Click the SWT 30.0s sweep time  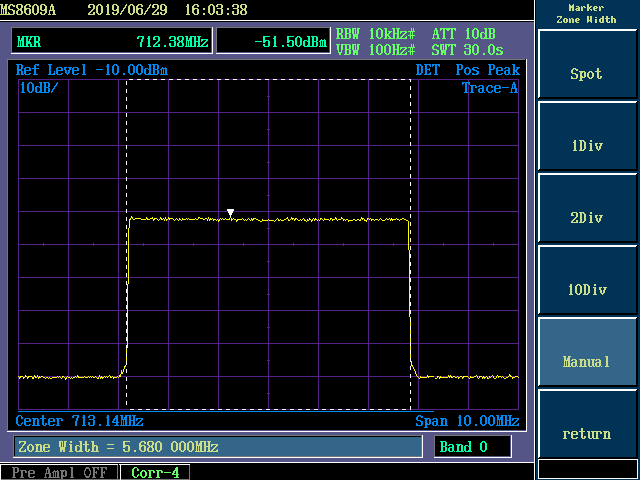click(x=467, y=50)
